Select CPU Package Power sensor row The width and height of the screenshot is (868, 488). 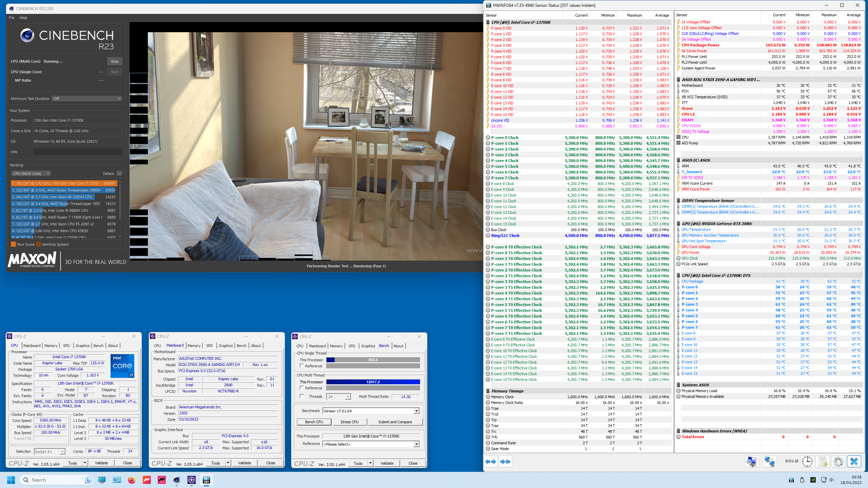pyautogui.click(x=768, y=45)
